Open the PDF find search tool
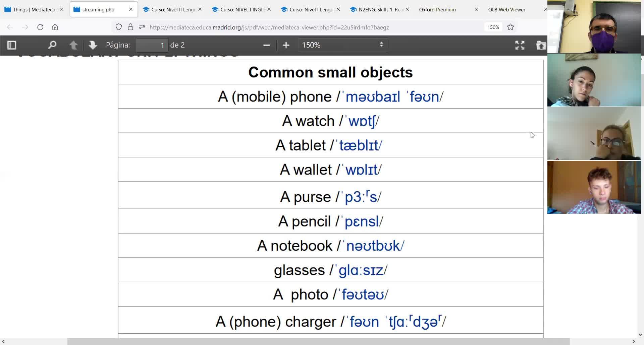The height and width of the screenshot is (345, 644). [x=52, y=45]
